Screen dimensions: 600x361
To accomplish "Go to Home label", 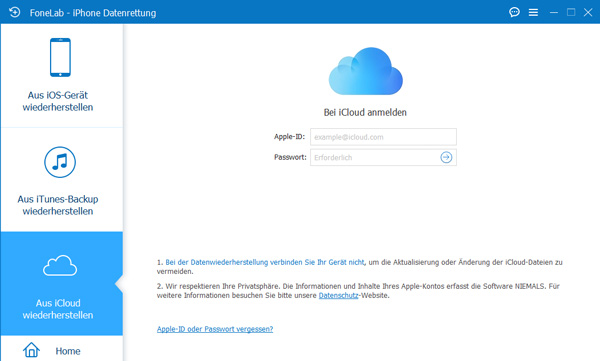I will 68,351.
